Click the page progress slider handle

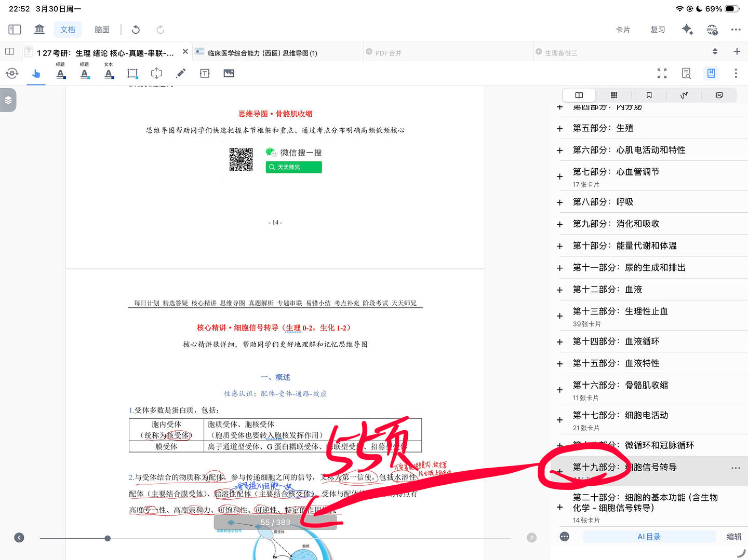108,538
